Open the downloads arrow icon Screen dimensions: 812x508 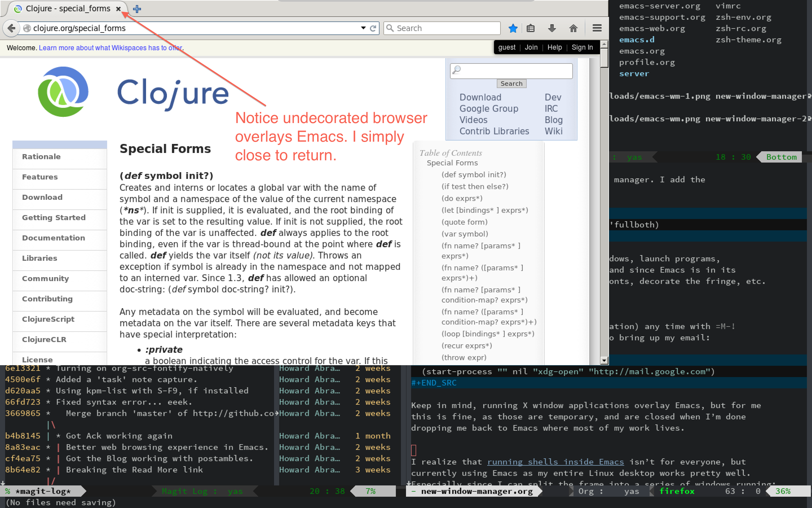point(552,28)
